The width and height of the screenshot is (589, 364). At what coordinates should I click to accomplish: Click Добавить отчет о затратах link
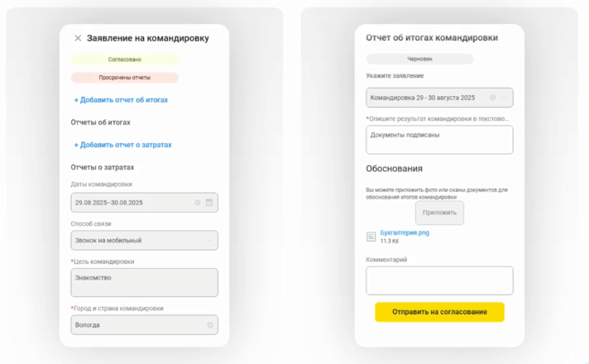[x=122, y=145]
